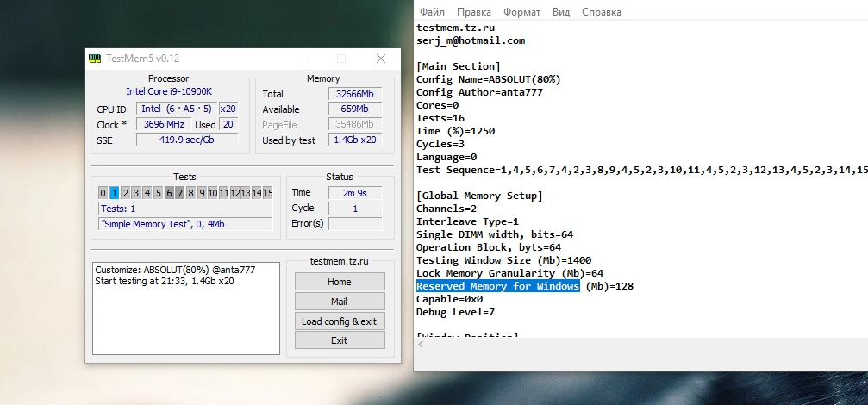Click the Cycle value field
The height and width of the screenshot is (405, 868).
355,208
